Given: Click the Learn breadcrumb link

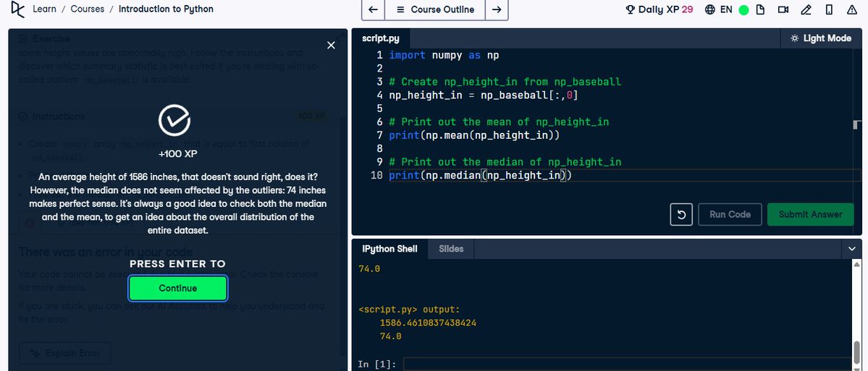Looking at the screenshot, I should (44, 9).
